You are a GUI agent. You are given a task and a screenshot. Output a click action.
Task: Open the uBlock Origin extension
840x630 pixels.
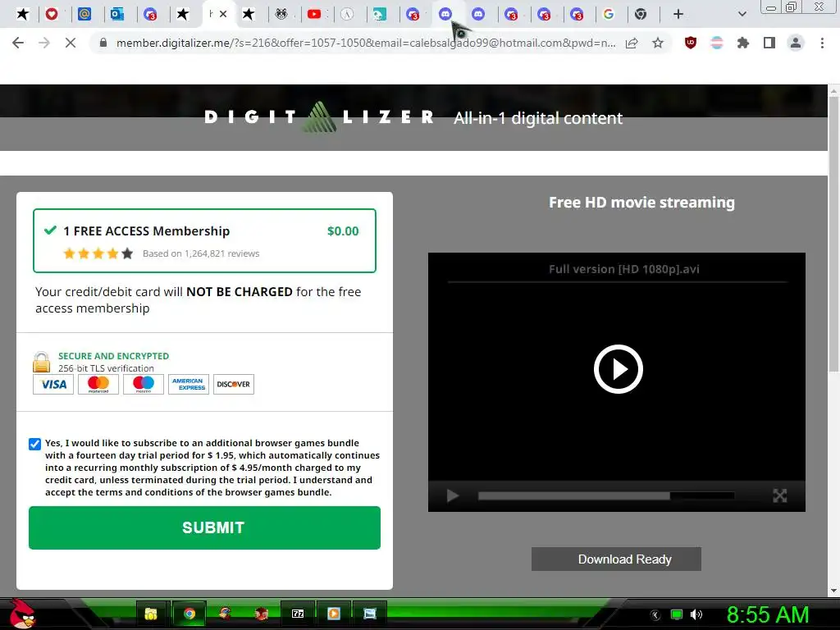[691, 43]
